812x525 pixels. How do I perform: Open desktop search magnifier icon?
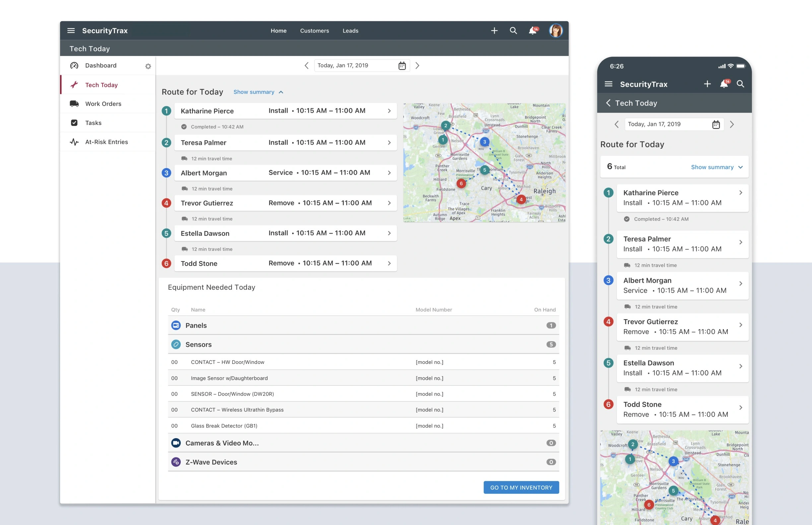click(513, 31)
